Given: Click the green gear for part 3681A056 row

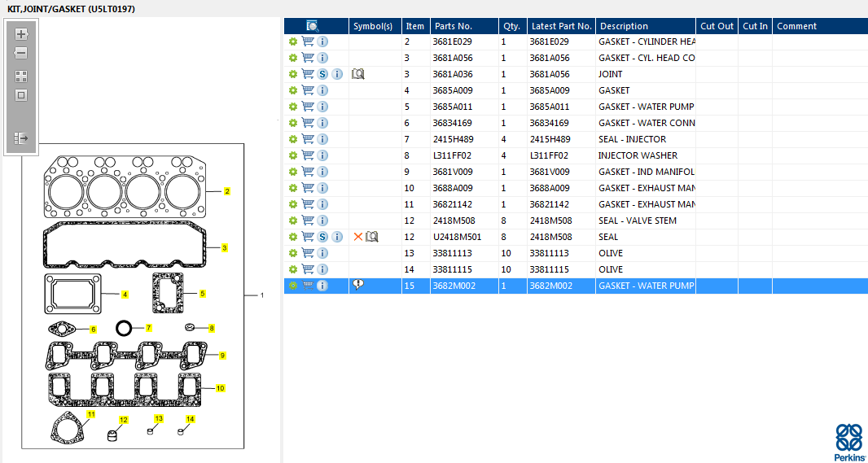Looking at the screenshot, I should (293, 58).
